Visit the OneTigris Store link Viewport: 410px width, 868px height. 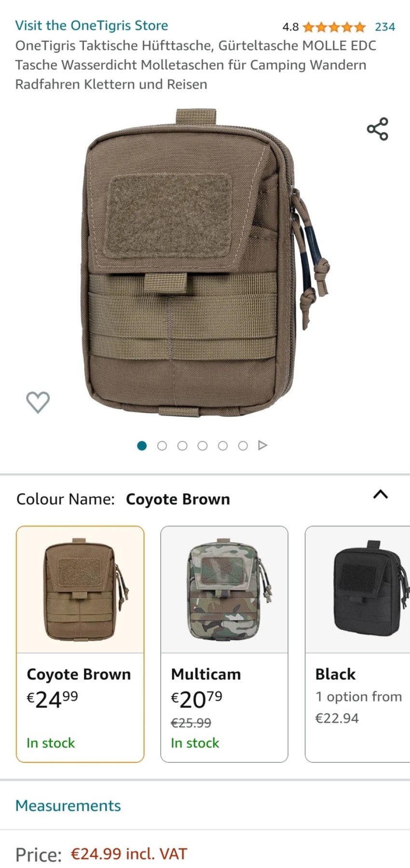pyautogui.click(x=92, y=25)
